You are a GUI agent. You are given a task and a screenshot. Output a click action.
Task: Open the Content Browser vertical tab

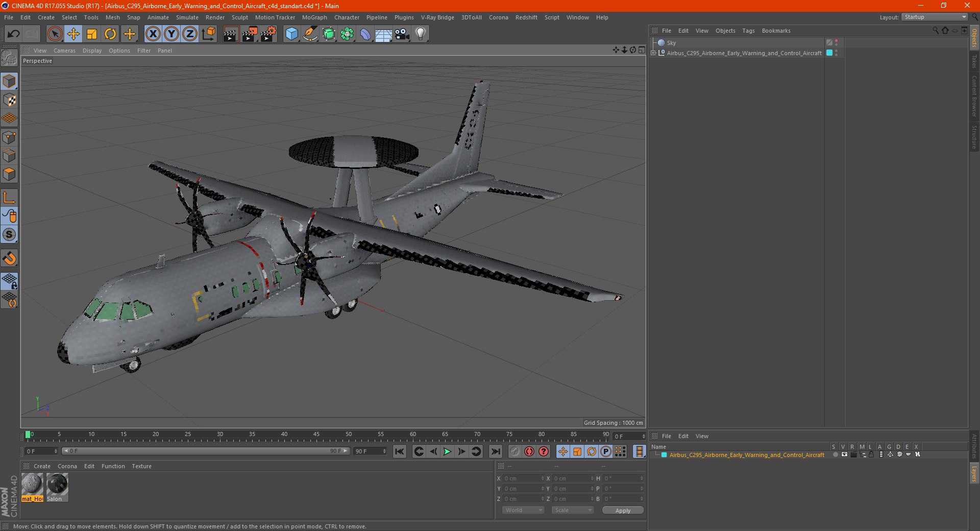coord(974,96)
